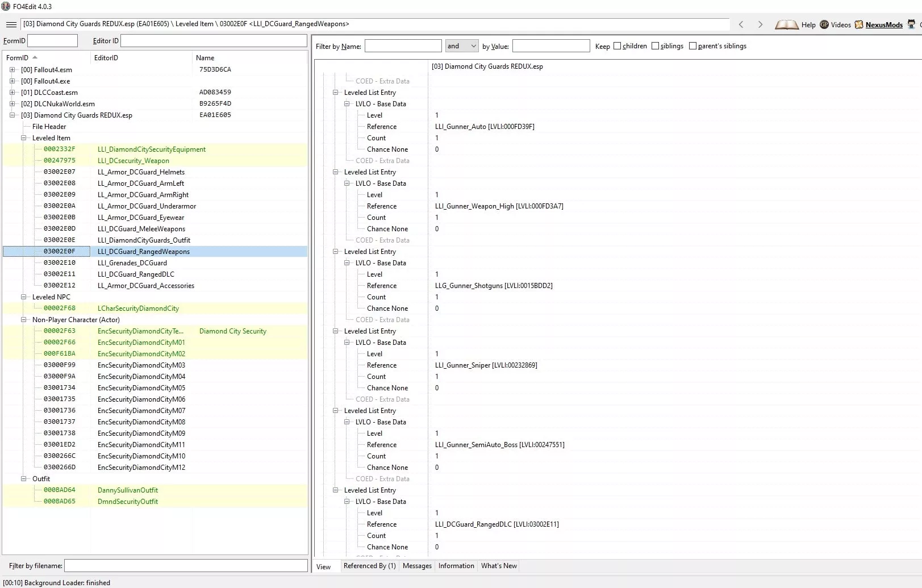Viewport: 922px width, 588px height.
Task: Enable Keep siblings checkbox
Action: tap(655, 46)
